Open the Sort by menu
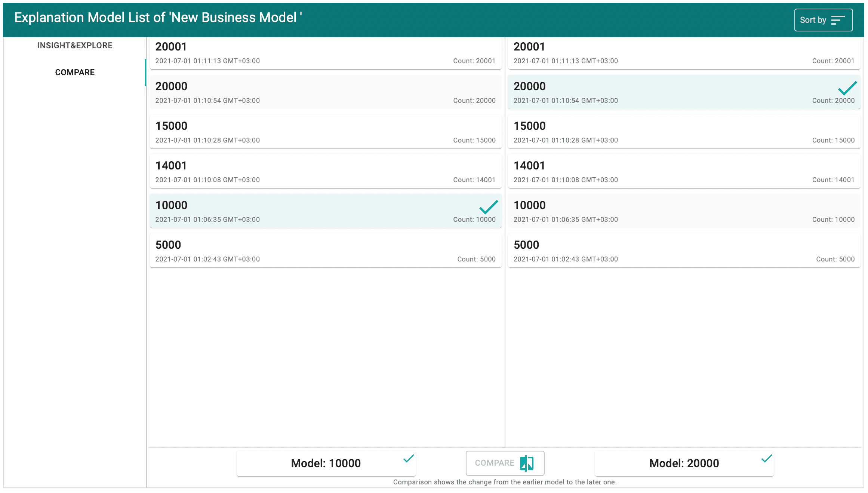868x493 pixels. click(823, 20)
